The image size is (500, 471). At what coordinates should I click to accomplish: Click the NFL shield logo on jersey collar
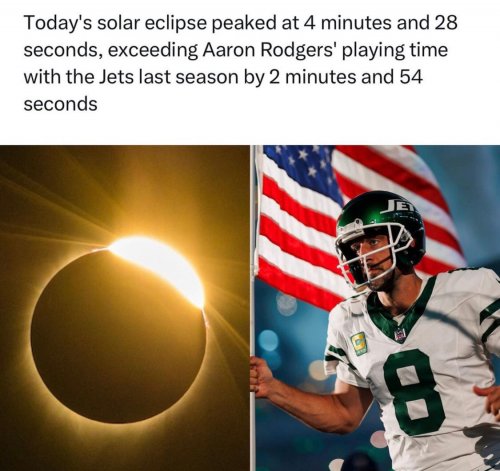(x=400, y=334)
